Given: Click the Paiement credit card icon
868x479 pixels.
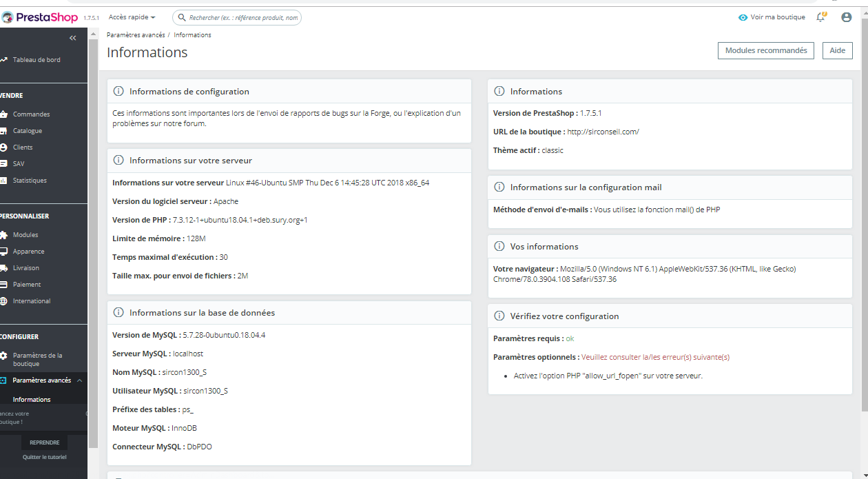Looking at the screenshot, I should click(x=3, y=285).
